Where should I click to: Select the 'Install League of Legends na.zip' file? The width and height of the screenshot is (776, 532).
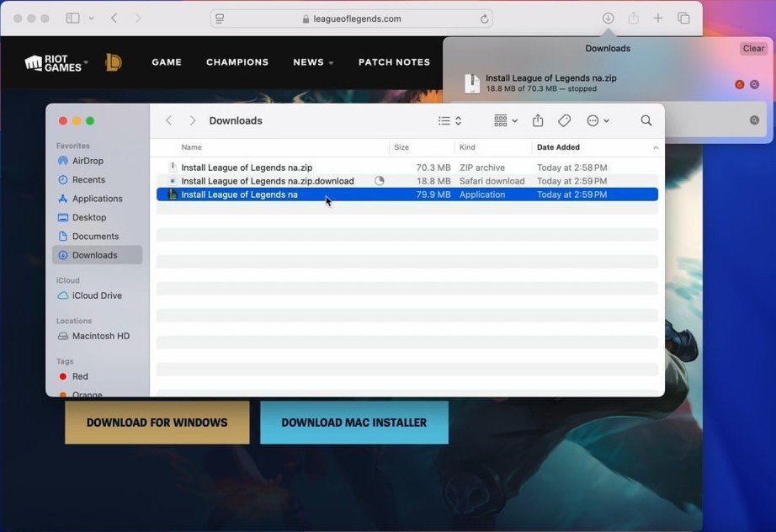pos(407,168)
